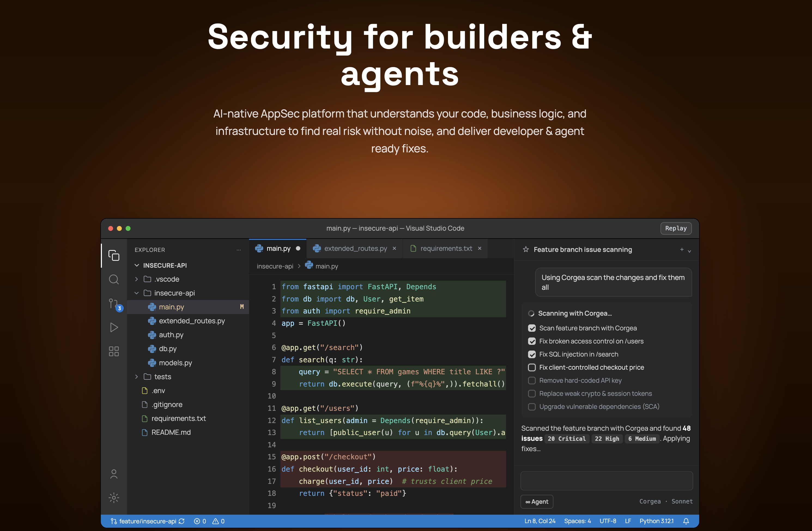Open db.py in the explorer
Screen dimensions: 812x531
pyautogui.click(x=188, y=349)
